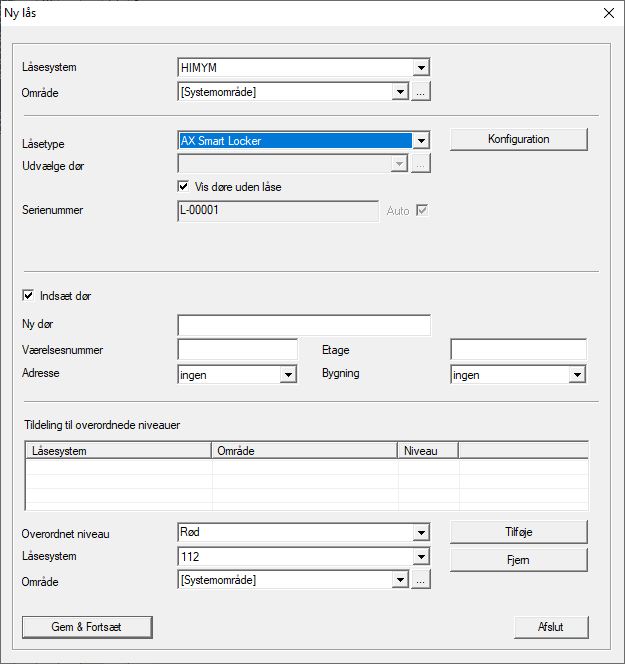Click ellipsis button next to Udvælge dør
Image resolution: width=625 pixels, height=664 pixels.
[421, 164]
